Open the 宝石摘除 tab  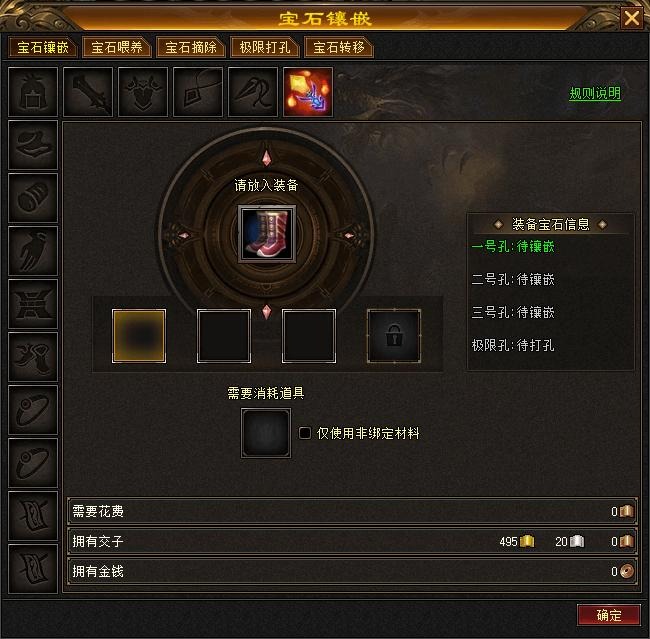[191, 47]
